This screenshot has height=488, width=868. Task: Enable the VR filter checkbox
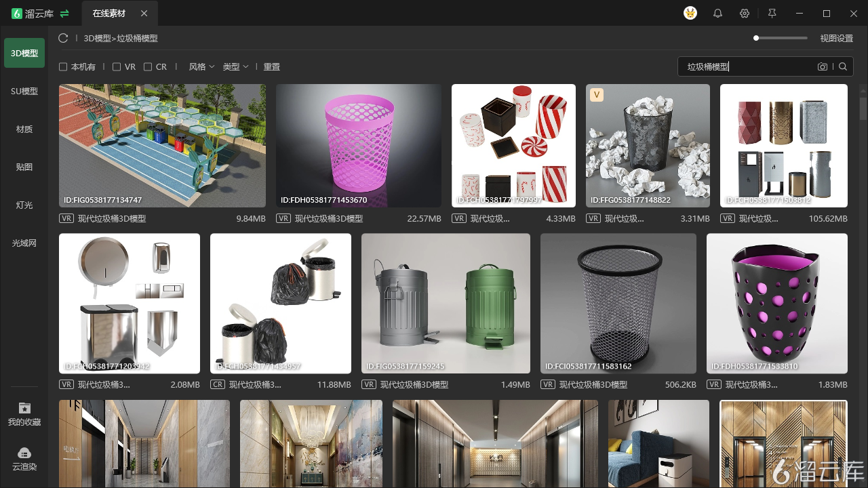[117, 67]
